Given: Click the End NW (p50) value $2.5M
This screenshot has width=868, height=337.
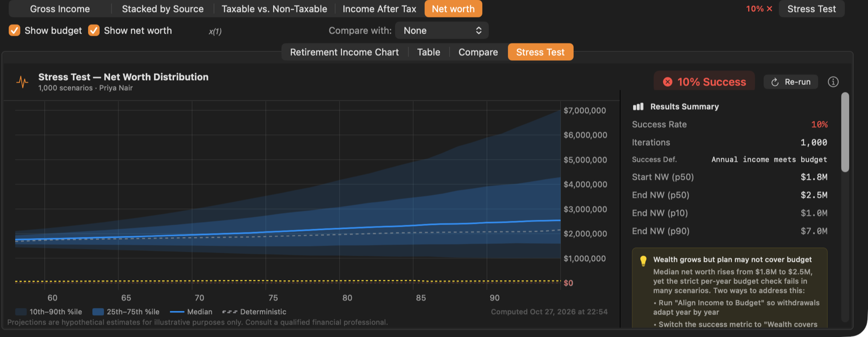Looking at the screenshot, I should [814, 195].
